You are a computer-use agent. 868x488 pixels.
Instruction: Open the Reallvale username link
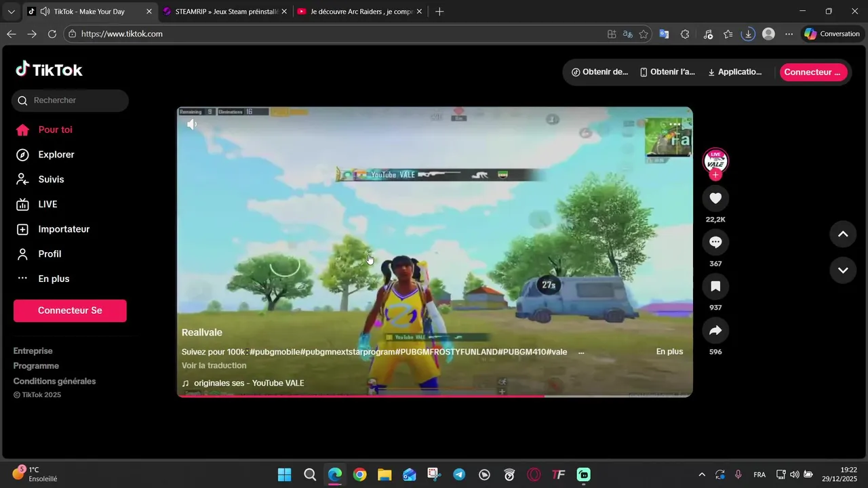(201, 333)
